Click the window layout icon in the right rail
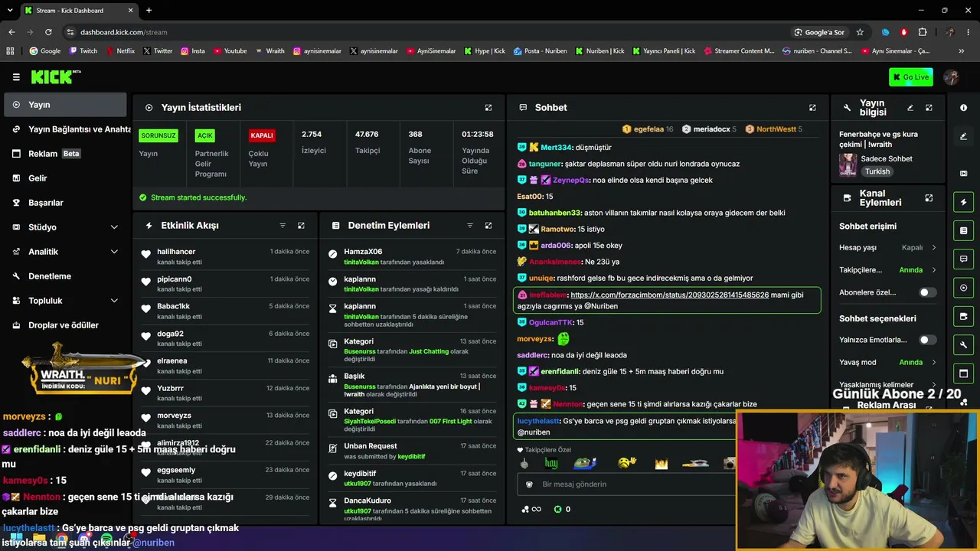 pos(963,373)
